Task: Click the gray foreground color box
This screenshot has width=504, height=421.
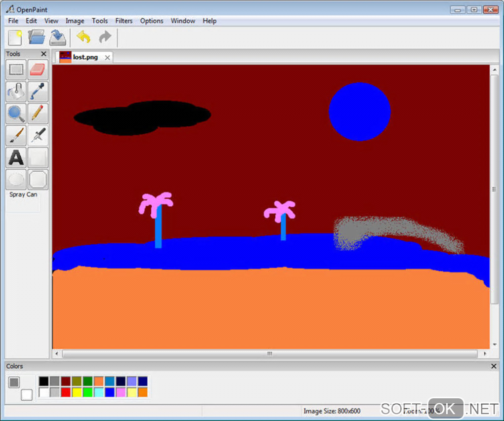Action: [14, 382]
